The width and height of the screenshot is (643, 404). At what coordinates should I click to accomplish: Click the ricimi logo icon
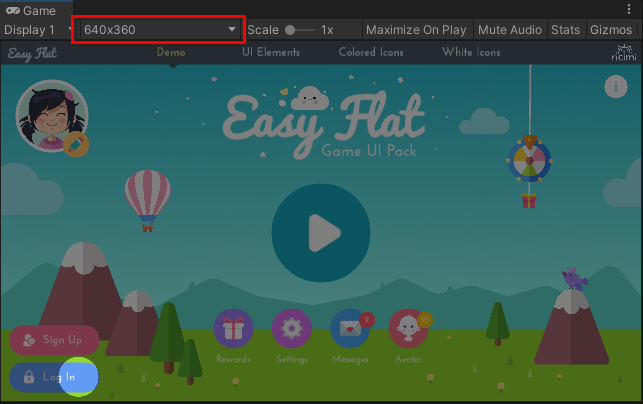click(624, 53)
